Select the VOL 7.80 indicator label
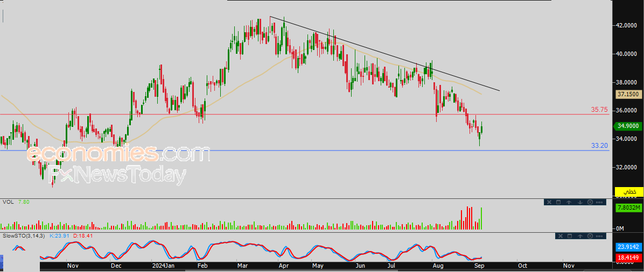 coord(16,202)
